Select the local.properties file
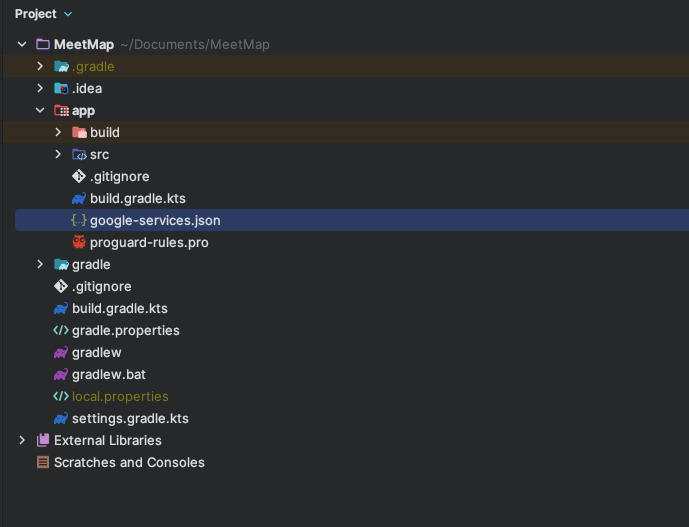Screen dimensions: 689x527 (x=120, y=396)
